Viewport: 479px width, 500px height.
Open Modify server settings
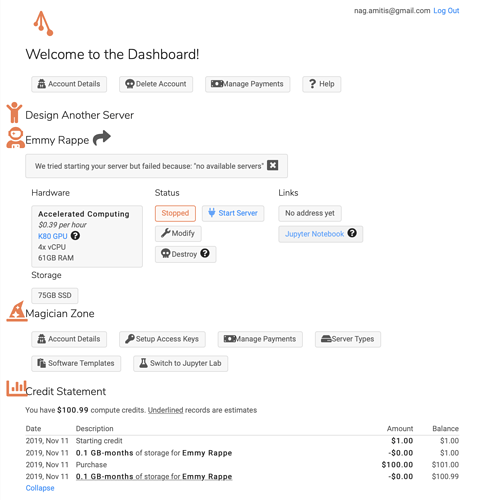coord(178,233)
